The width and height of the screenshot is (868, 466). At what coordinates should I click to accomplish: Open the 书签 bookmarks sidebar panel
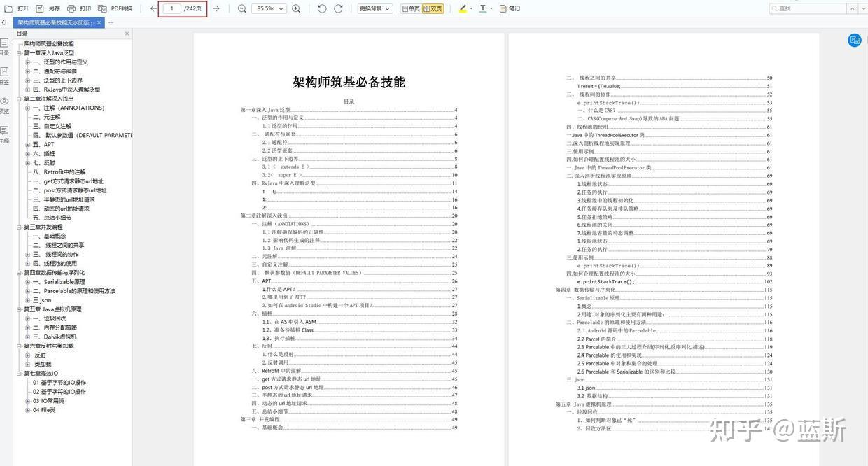pos(4,76)
